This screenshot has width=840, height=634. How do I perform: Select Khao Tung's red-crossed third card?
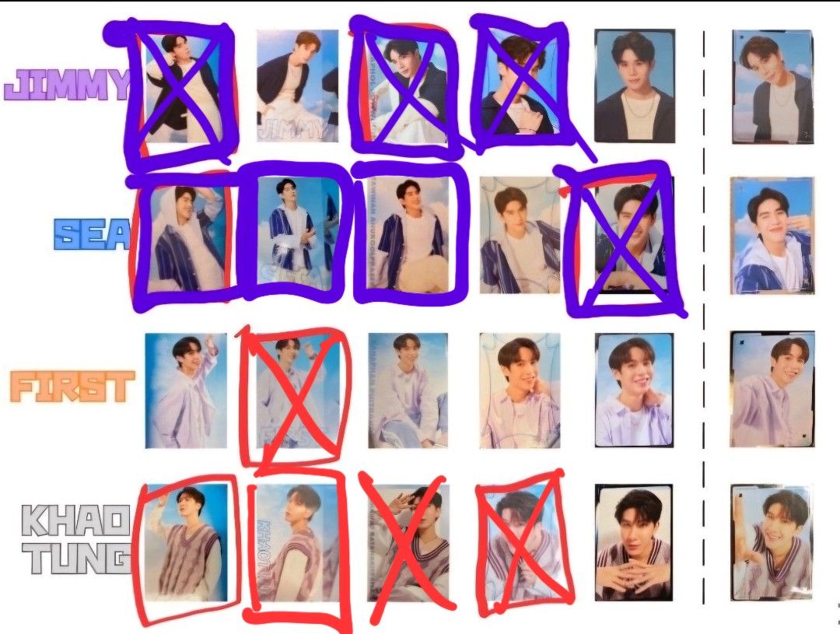[x=408, y=543]
